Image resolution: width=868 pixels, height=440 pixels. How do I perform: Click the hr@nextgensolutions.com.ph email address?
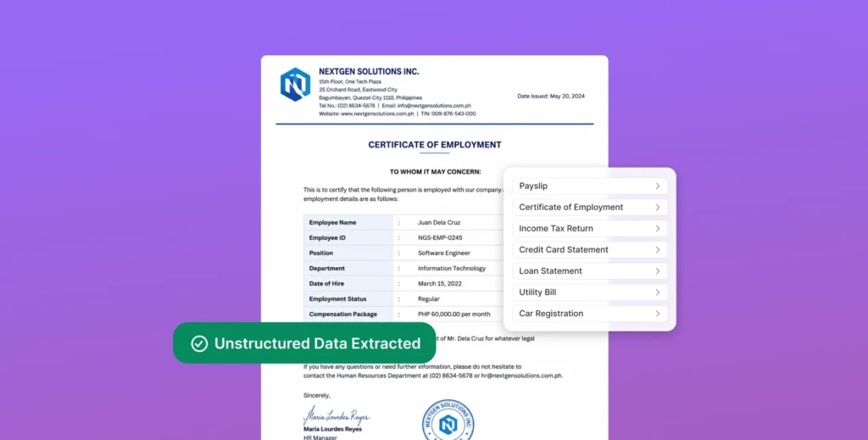(x=521, y=376)
